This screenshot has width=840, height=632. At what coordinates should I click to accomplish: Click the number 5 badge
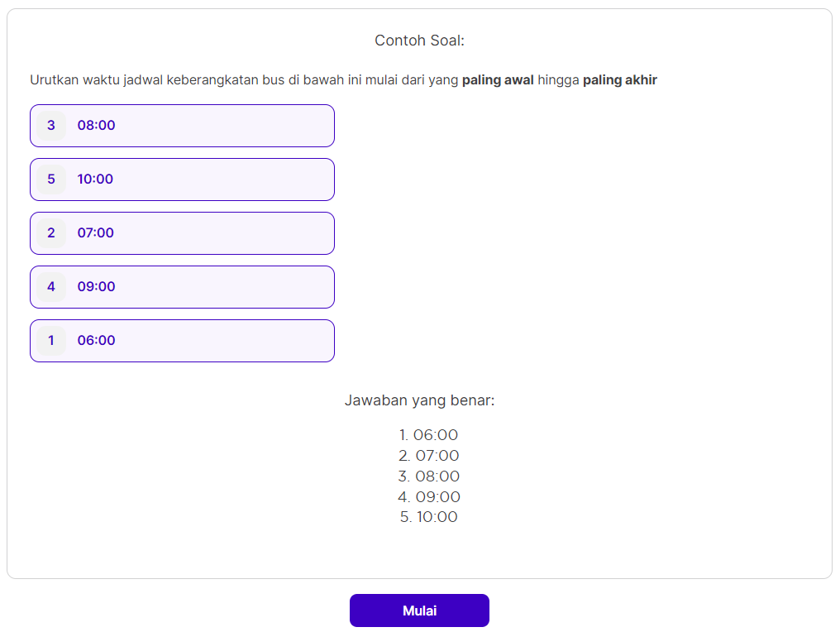(x=51, y=180)
